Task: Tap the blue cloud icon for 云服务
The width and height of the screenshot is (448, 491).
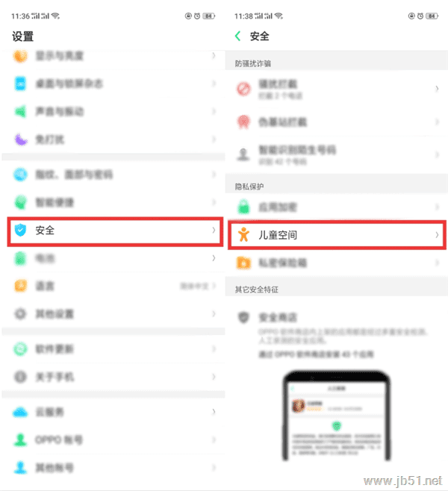Action: pyautogui.click(x=20, y=412)
